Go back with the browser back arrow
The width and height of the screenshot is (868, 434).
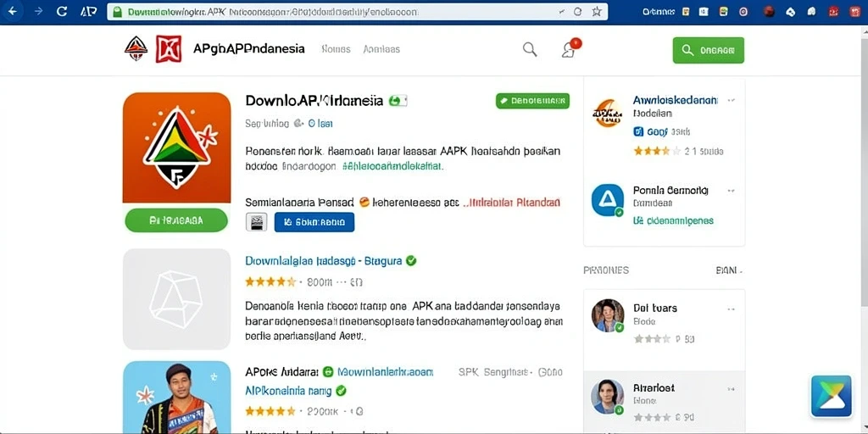coord(12,11)
